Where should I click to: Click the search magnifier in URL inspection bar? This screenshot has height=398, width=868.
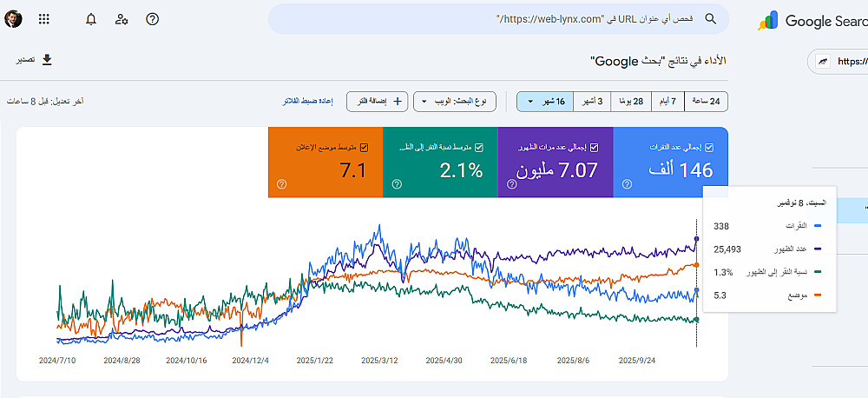710,19
